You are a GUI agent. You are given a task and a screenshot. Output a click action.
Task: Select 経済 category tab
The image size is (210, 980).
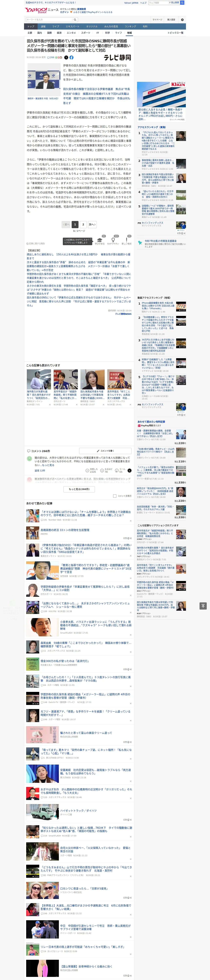click(59, 33)
